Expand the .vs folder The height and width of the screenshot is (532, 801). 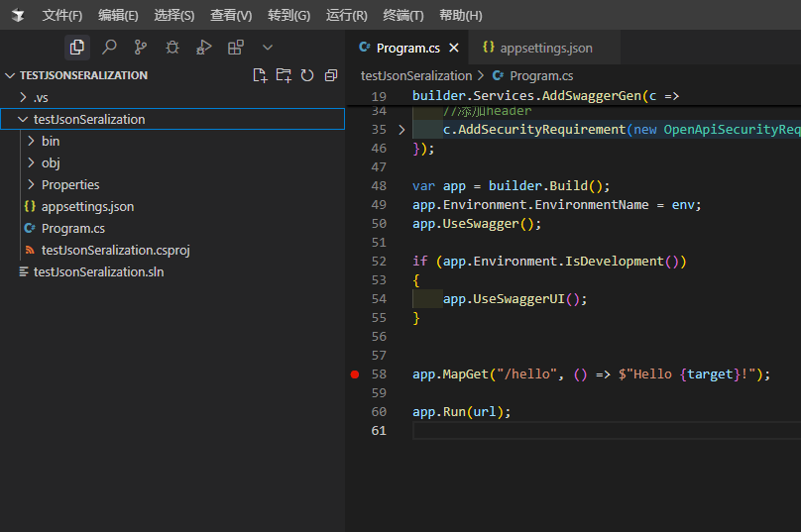coord(40,97)
